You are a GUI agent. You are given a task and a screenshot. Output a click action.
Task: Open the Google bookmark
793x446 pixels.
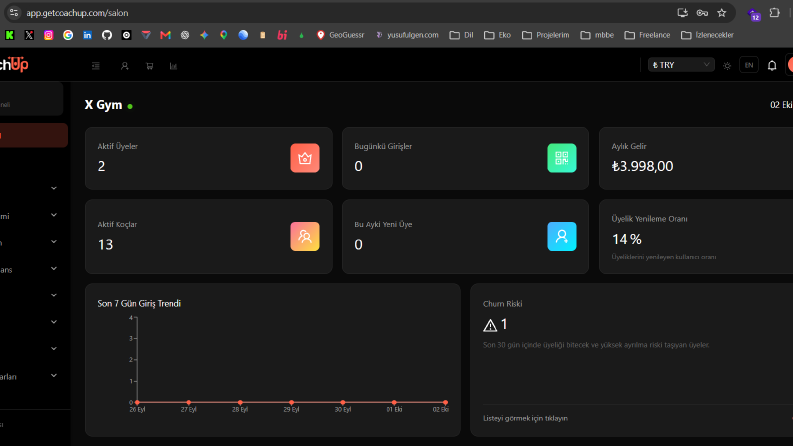[x=68, y=35]
